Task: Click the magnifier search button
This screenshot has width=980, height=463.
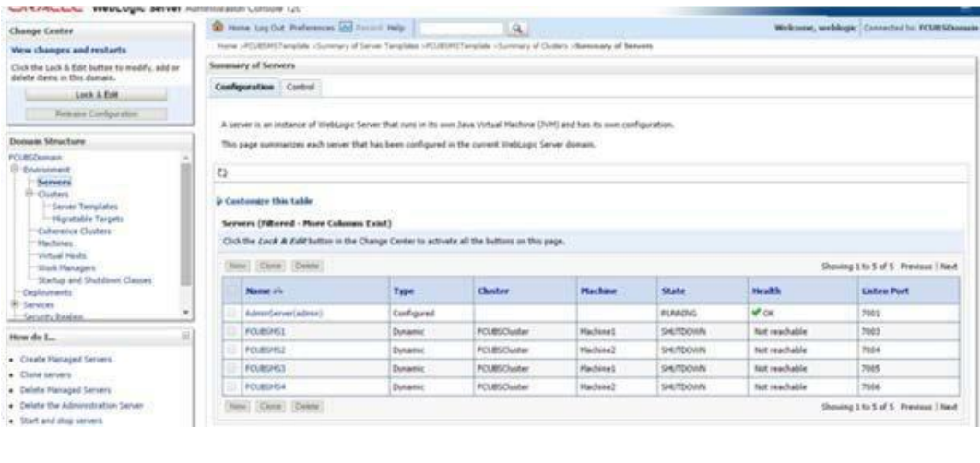Action: pyautogui.click(x=518, y=29)
